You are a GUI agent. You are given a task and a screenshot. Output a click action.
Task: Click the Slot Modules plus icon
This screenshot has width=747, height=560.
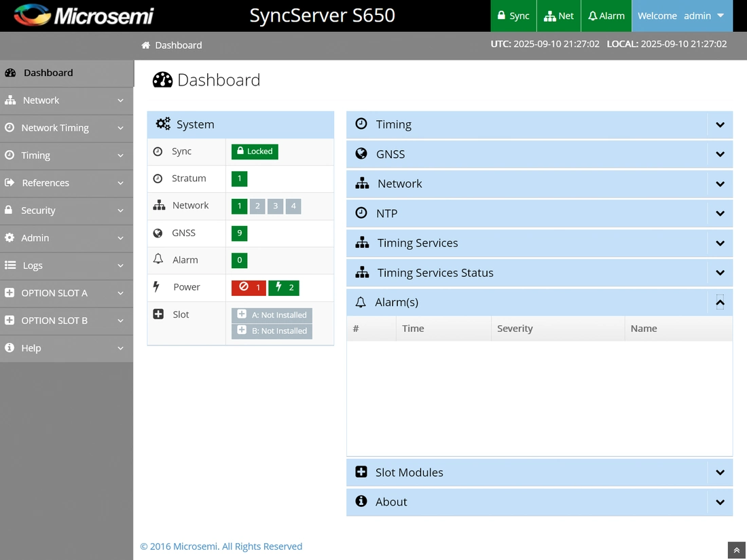tap(361, 472)
